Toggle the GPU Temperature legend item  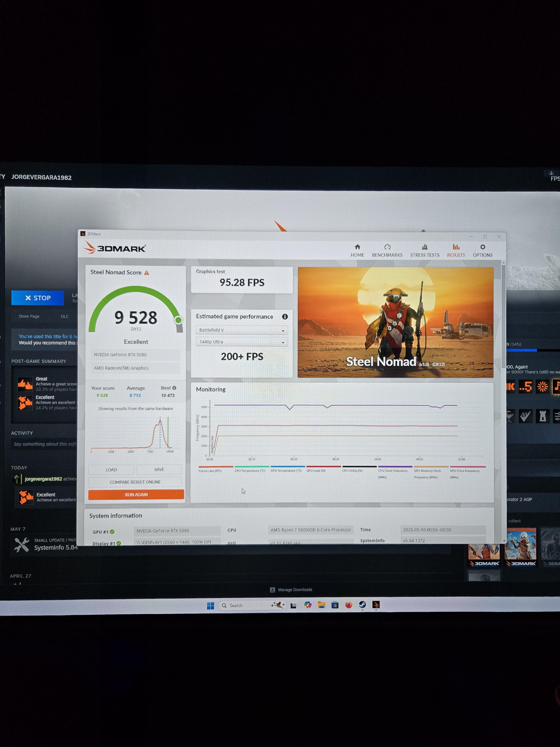tap(287, 469)
